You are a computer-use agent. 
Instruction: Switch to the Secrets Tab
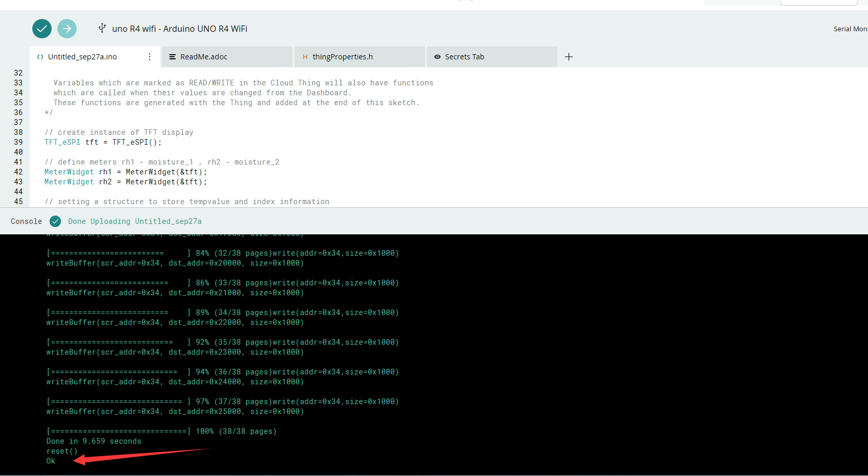click(x=492, y=57)
